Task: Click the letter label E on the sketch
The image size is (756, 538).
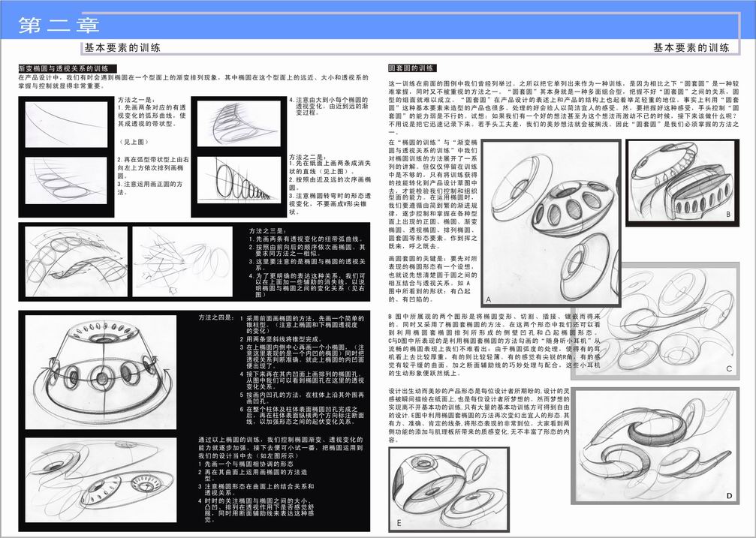Action: click(399, 523)
